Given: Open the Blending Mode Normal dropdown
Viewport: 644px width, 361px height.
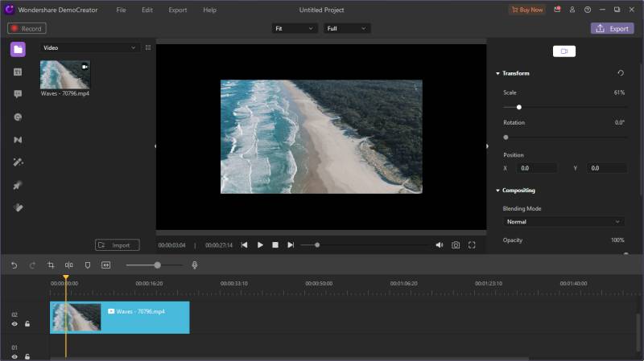Looking at the screenshot, I should pyautogui.click(x=563, y=222).
